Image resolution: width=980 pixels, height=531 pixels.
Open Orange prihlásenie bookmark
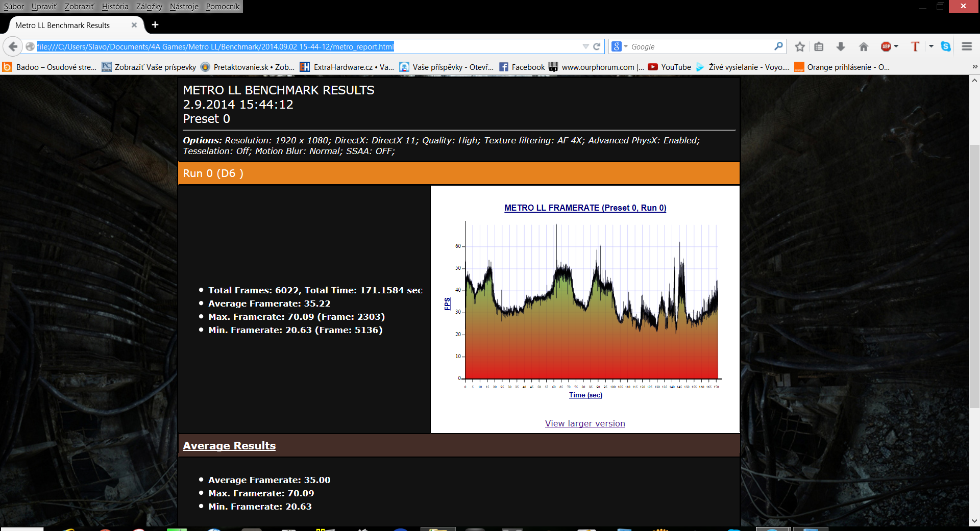click(x=842, y=67)
